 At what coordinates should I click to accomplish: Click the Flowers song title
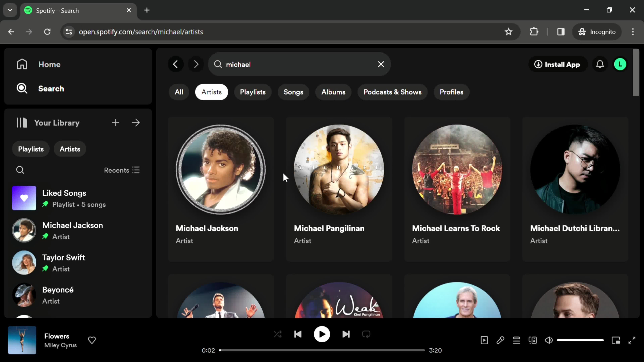[57, 336]
